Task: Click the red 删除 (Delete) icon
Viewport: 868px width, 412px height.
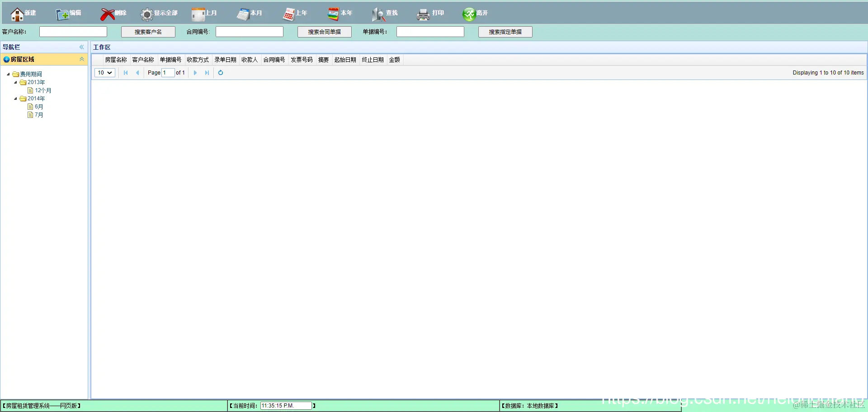Action: click(x=107, y=14)
